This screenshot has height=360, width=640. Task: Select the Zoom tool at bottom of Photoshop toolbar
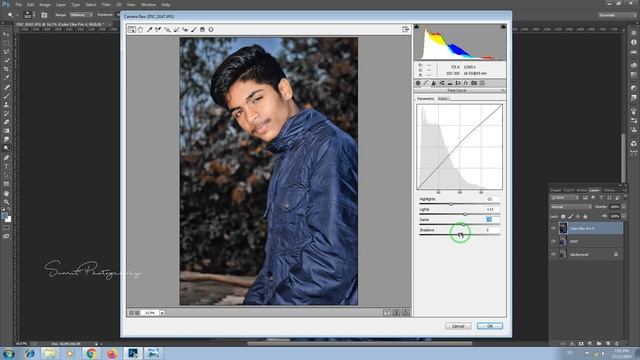pyautogui.click(x=6, y=202)
